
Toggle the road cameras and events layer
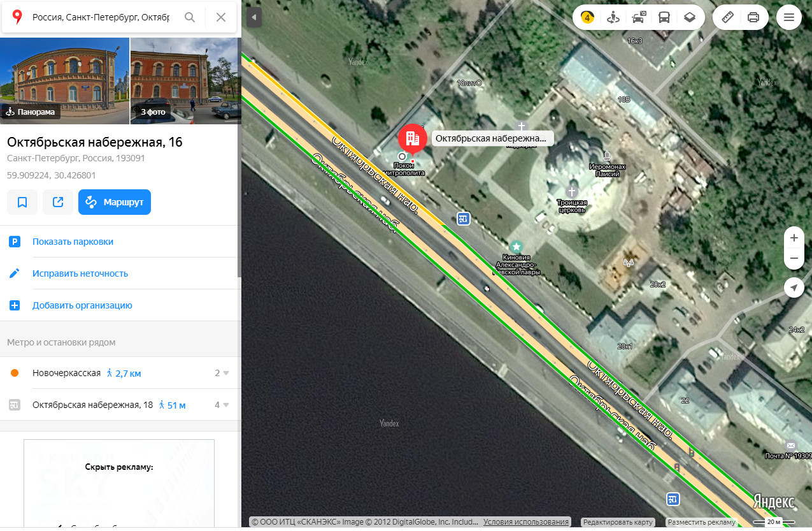tap(639, 17)
